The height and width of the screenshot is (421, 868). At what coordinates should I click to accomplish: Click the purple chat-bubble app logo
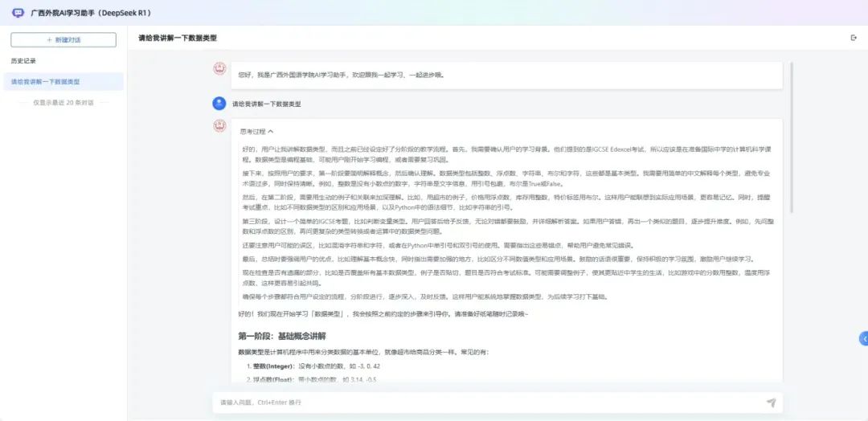coord(18,13)
